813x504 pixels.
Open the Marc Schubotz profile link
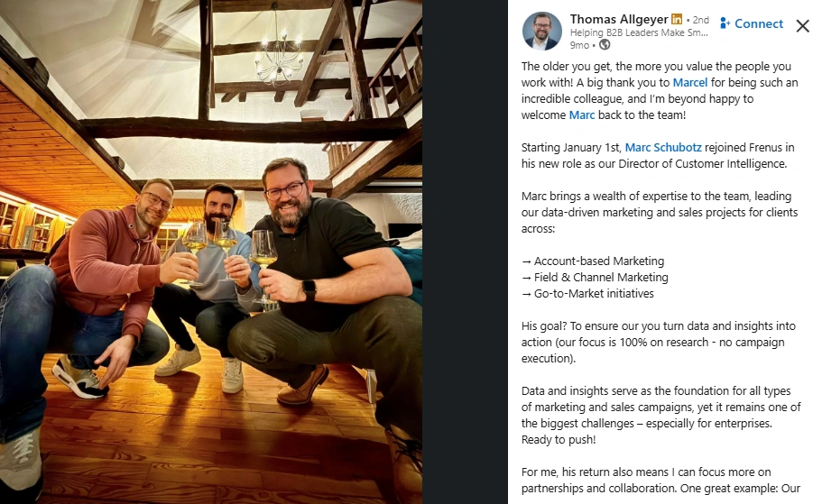663,148
